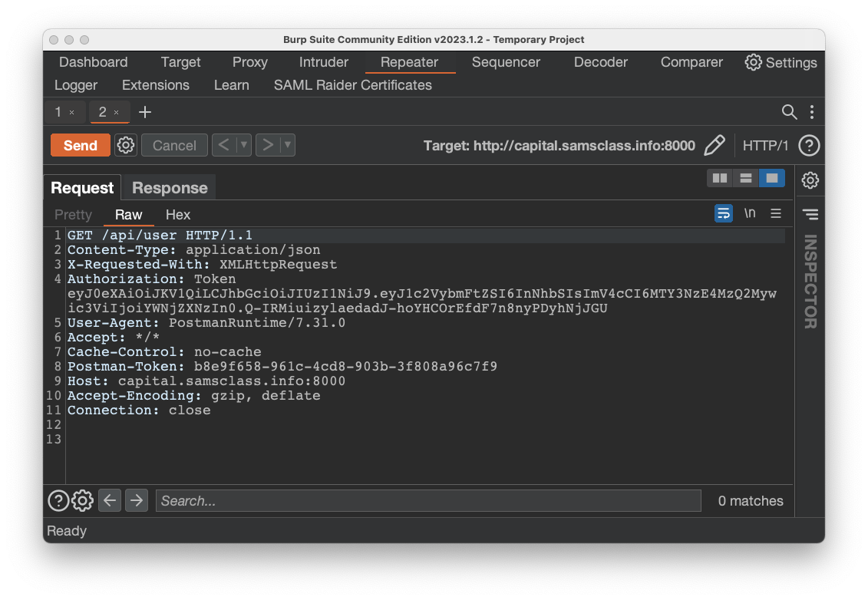
Task: Open the Repeater tab options kebab menu
Action: click(811, 112)
